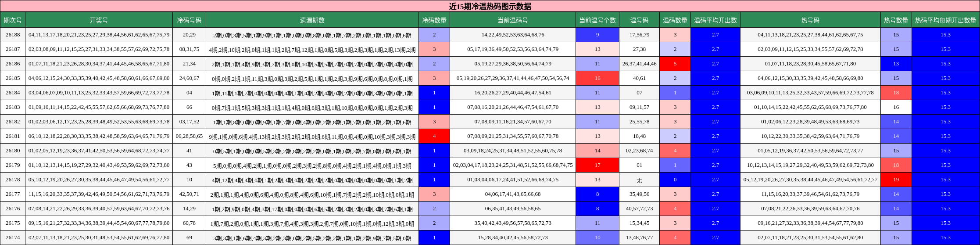Click the 热码平均每期开出数量 column header
This screenshot has height=245, width=980.
(945, 20)
